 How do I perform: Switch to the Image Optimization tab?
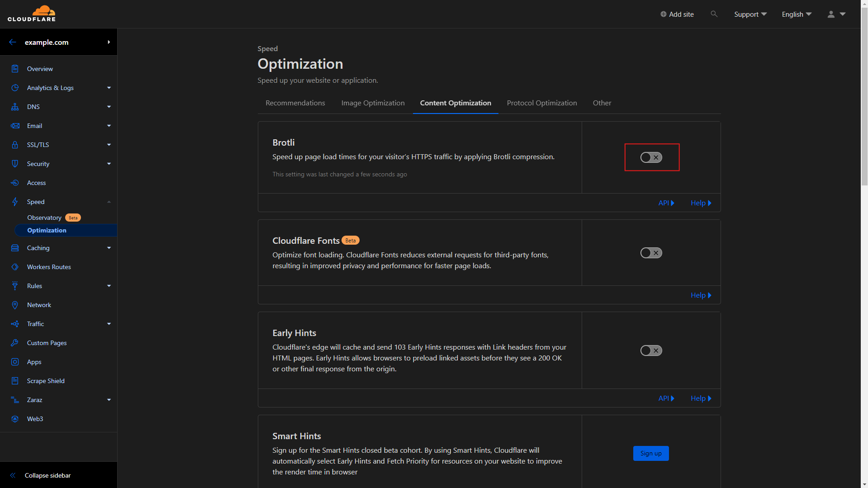(373, 103)
